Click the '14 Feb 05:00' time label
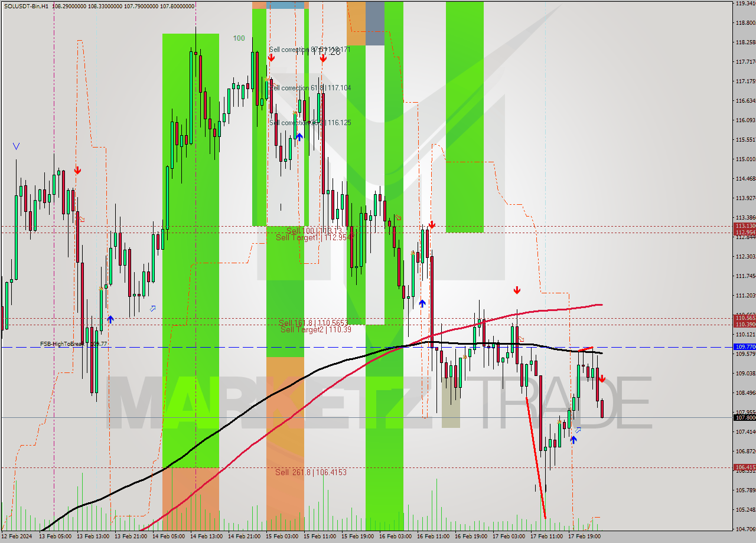This screenshot has width=756, height=543. tap(168, 537)
